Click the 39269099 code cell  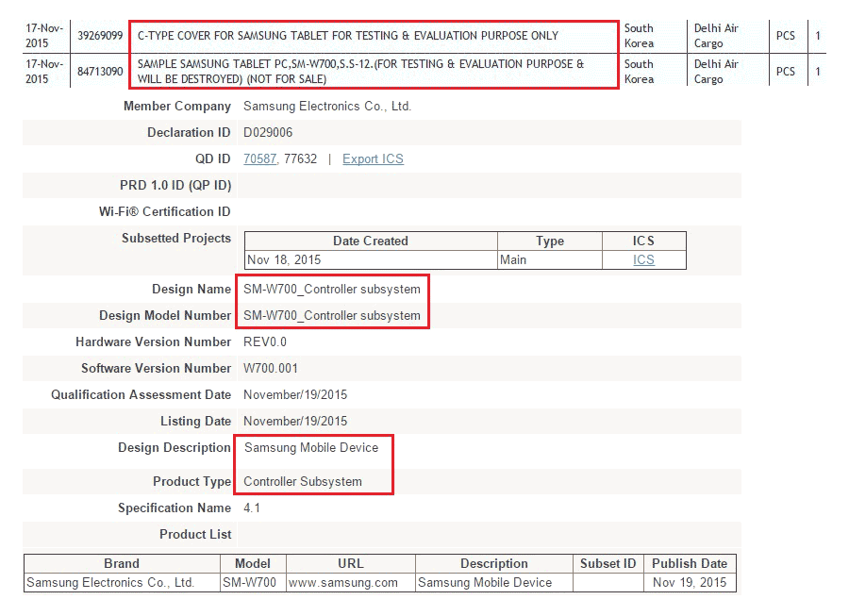(100, 36)
